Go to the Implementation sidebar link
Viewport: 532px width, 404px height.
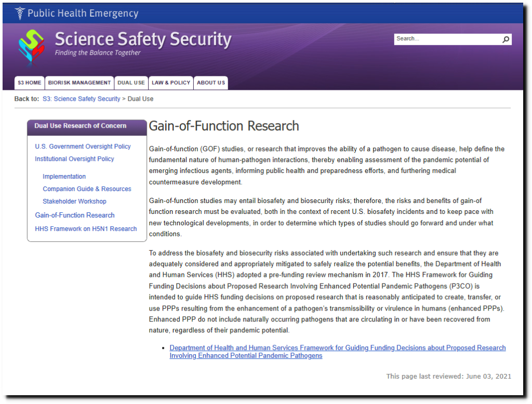[64, 177]
